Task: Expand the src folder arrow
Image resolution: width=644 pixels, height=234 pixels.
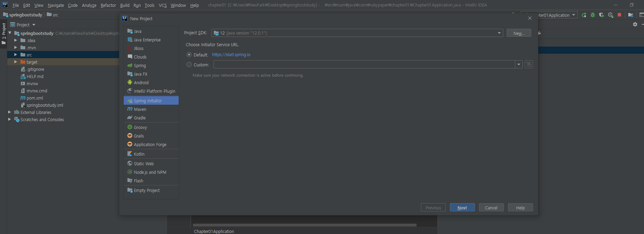Action: coord(15,55)
